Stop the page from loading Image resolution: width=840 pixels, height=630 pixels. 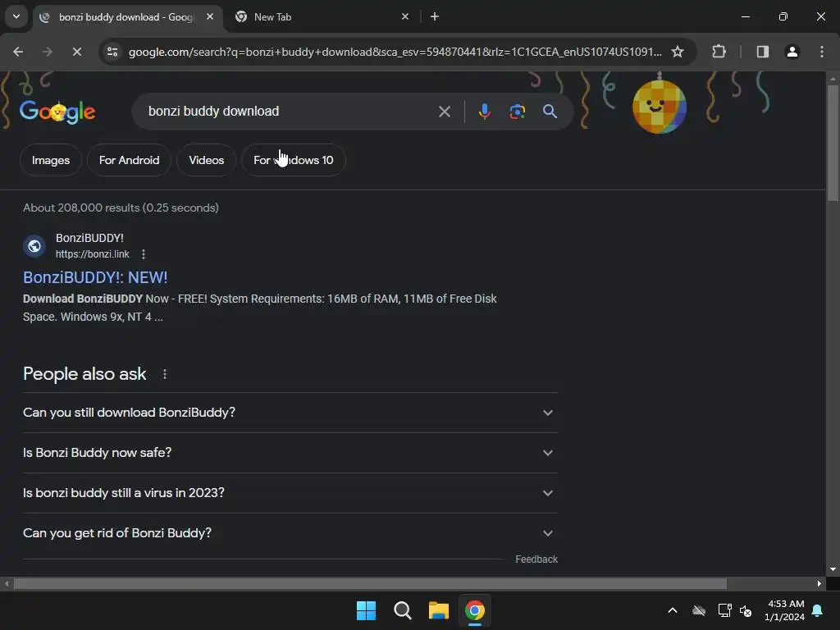[x=76, y=52]
